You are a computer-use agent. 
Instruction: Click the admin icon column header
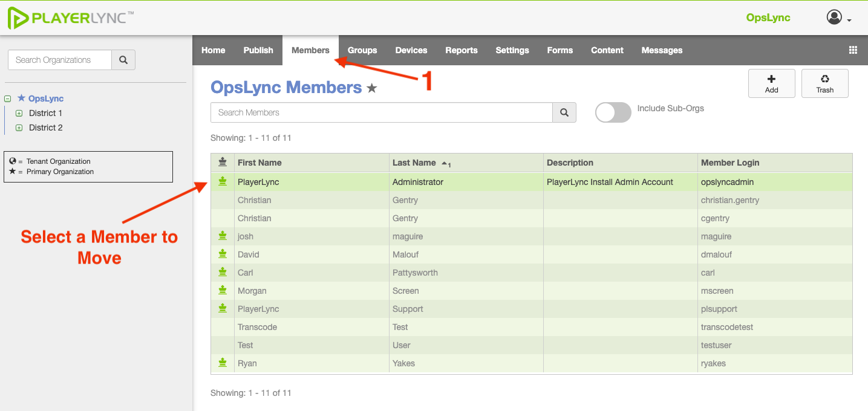(223, 162)
